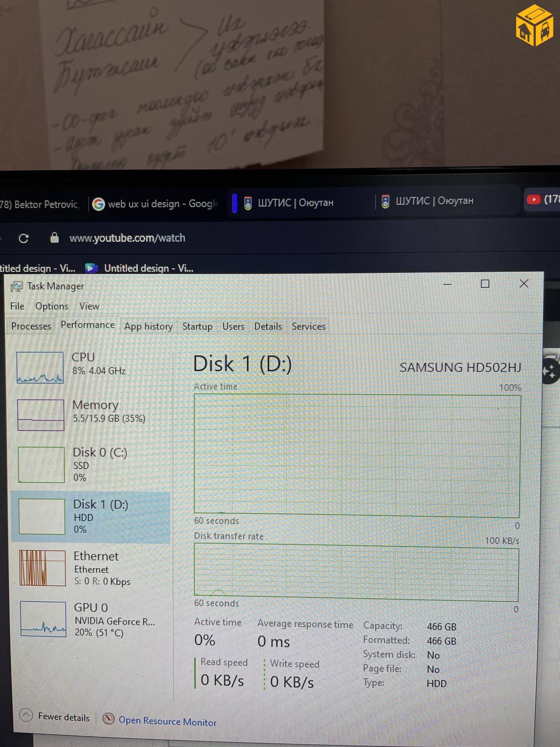Click the Fewer details chevron icon
Image resolution: width=560 pixels, height=747 pixels.
click(x=26, y=715)
